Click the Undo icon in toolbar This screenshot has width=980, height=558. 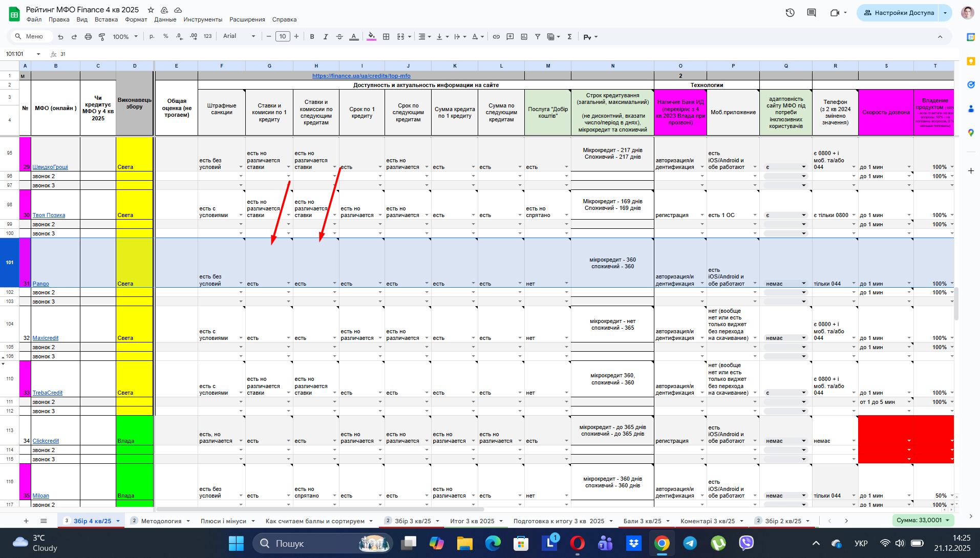[60, 36]
